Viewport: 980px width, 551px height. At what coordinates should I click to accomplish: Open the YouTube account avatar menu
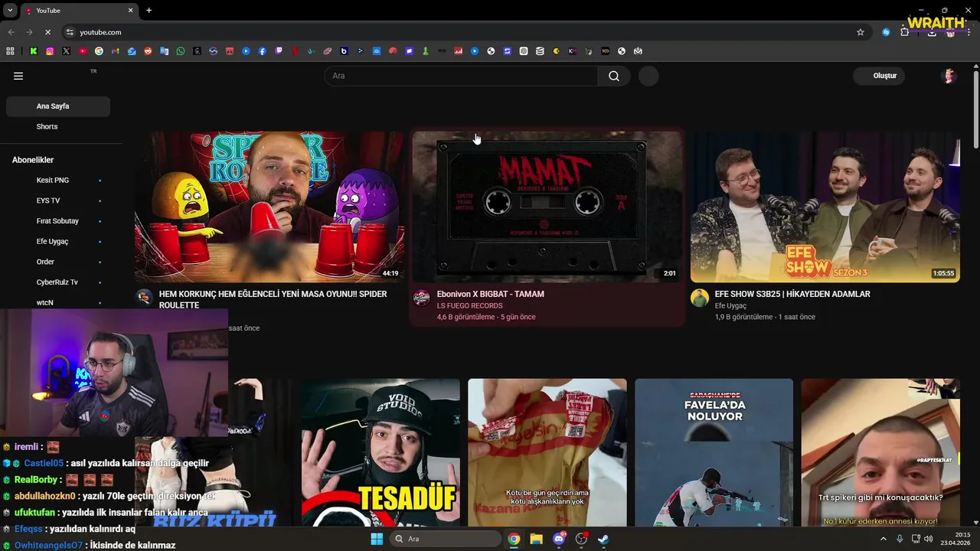(949, 76)
